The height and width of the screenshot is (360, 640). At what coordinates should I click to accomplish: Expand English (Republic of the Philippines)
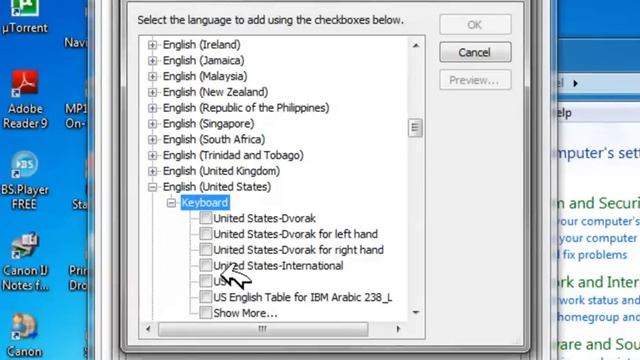152,108
